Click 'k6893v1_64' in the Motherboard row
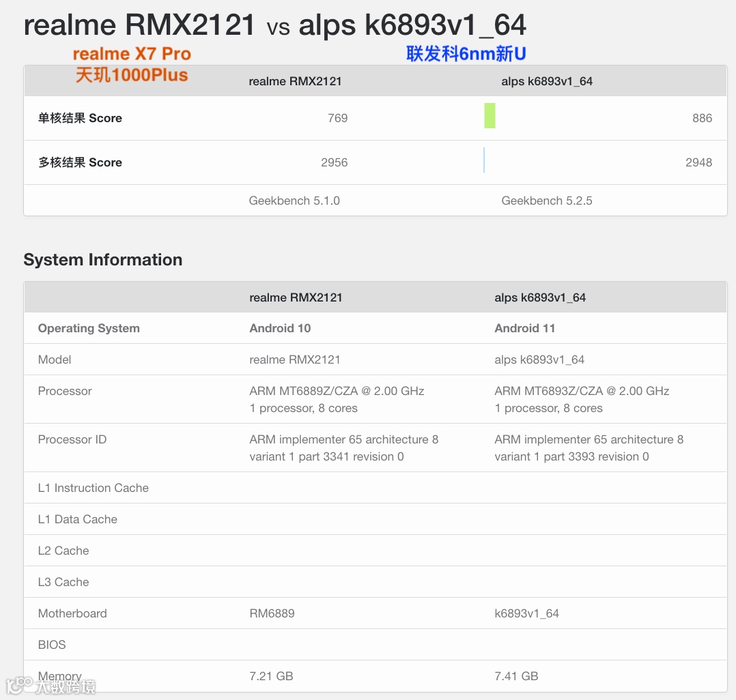 526,613
